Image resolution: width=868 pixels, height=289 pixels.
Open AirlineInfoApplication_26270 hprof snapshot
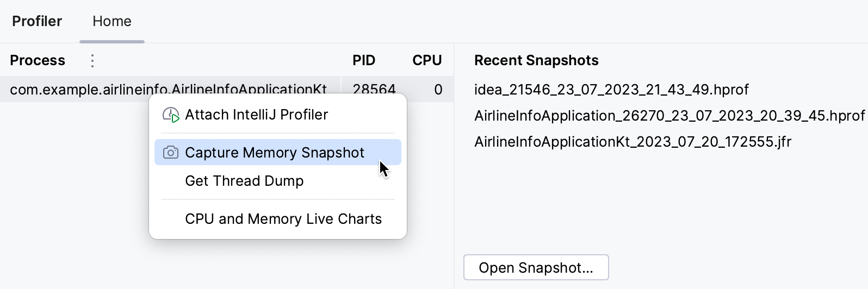[x=669, y=116]
